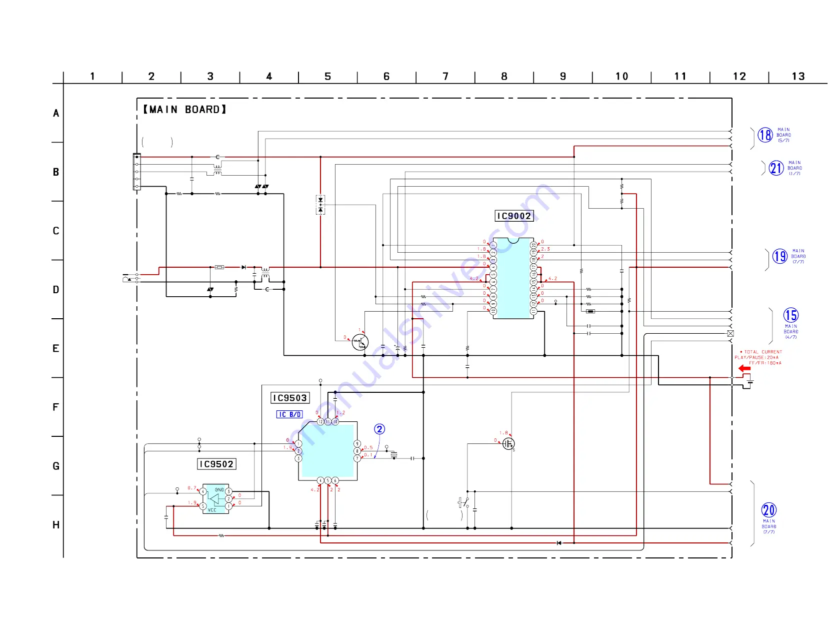Click the five-pin connector at the board's left edge

[x=136, y=172]
